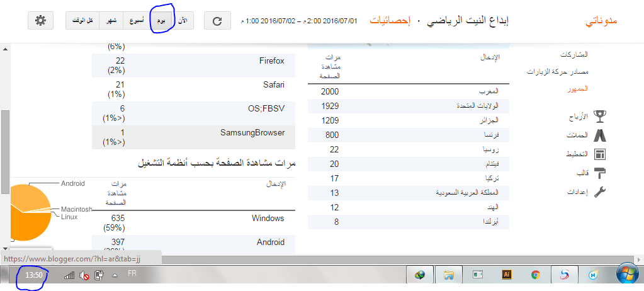
Task: Click the Macintosh pie chart label
Action: point(76,209)
